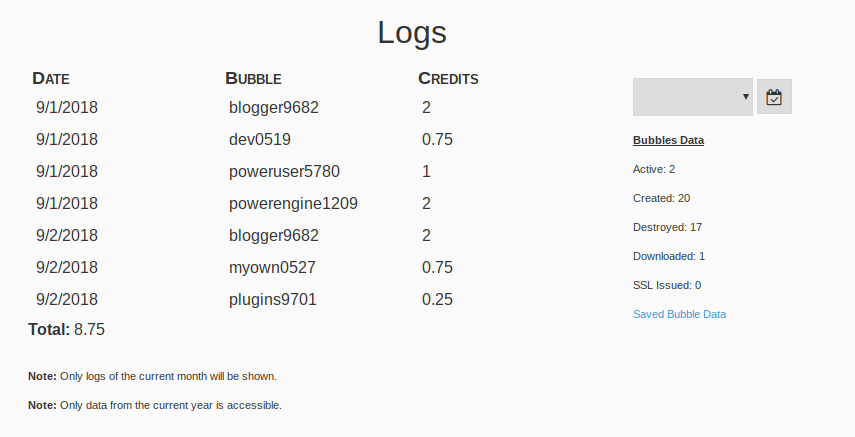Open the empty month dropdown
The width and height of the screenshot is (855, 437).
click(693, 97)
